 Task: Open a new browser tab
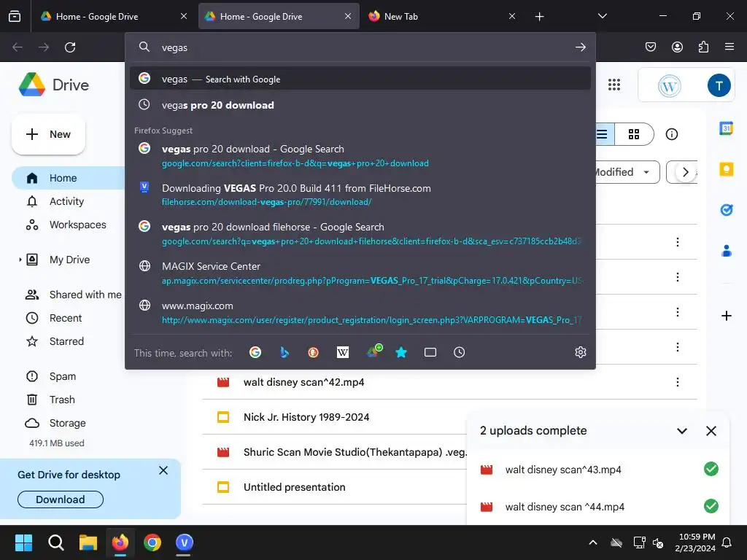pos(539,16)
